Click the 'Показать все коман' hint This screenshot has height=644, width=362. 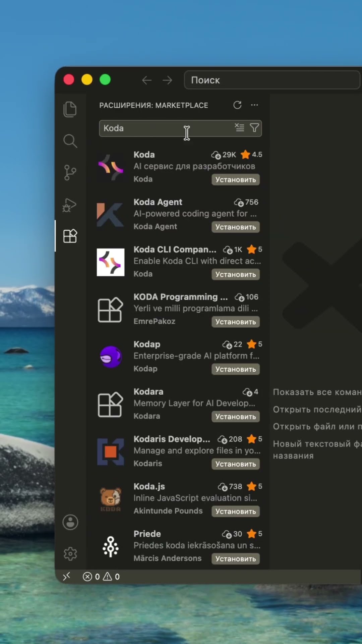(x=317, y=392)
